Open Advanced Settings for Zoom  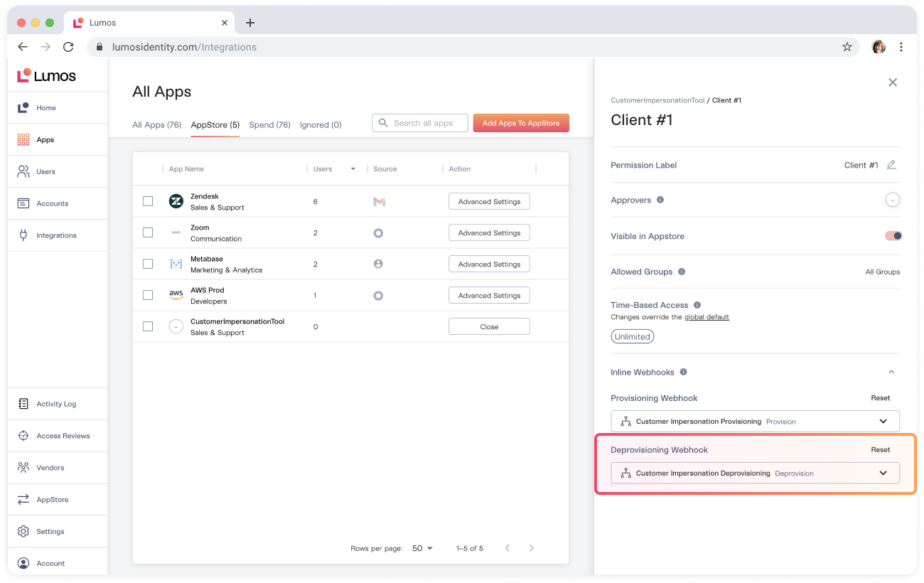click(x=489, y=233)
